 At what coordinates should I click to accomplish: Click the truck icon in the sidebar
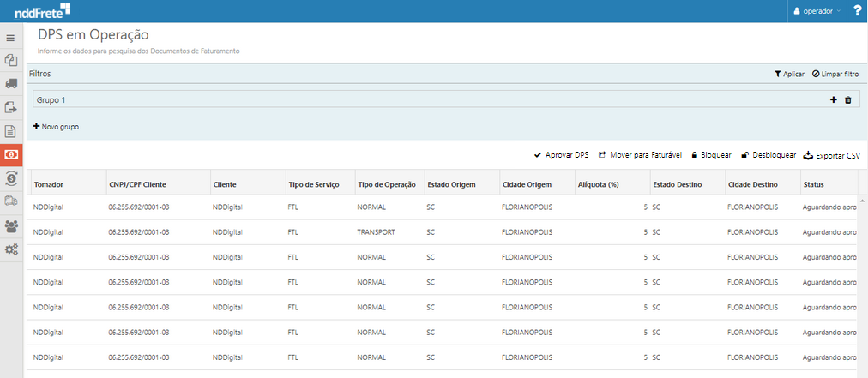[11, 84]
